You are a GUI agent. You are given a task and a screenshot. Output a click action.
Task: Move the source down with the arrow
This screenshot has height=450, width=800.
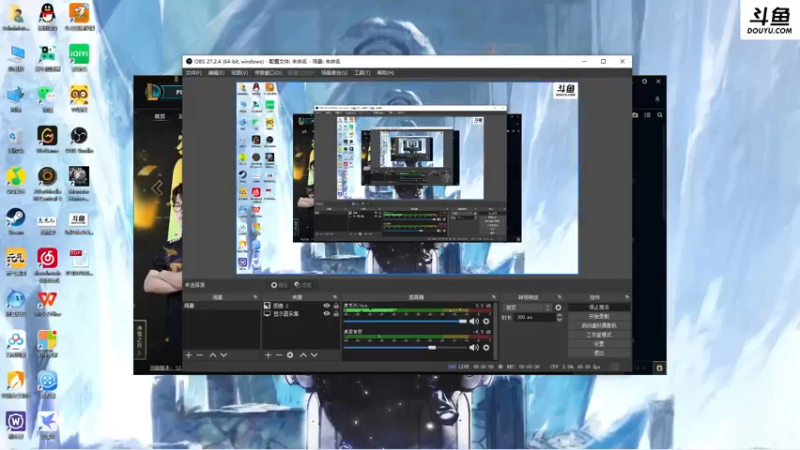point(314,355)
